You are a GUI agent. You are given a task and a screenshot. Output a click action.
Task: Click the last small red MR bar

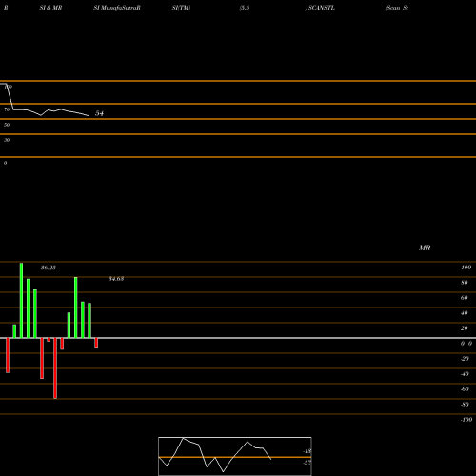pos(96,343)
